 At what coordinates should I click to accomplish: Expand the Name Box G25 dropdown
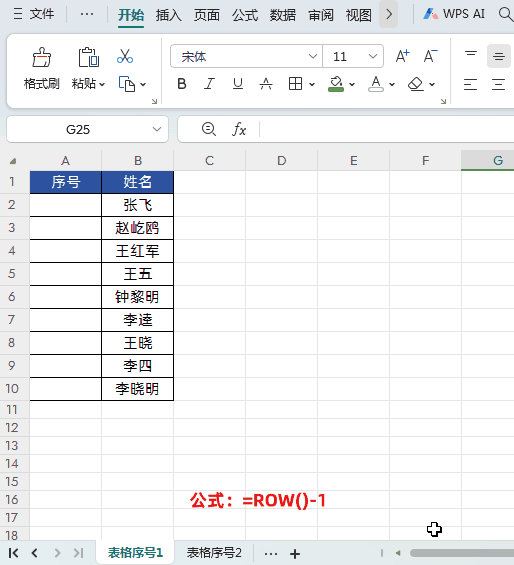(157, 129)
